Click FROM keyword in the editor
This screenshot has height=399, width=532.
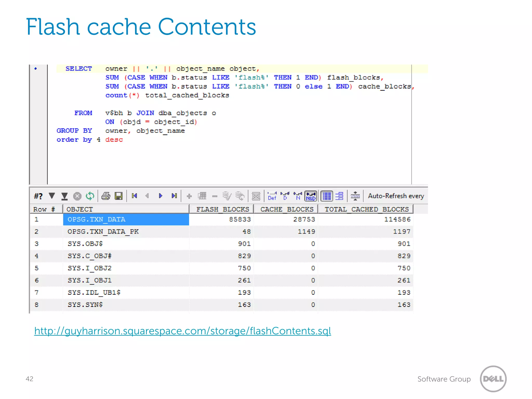coord(83,113)
